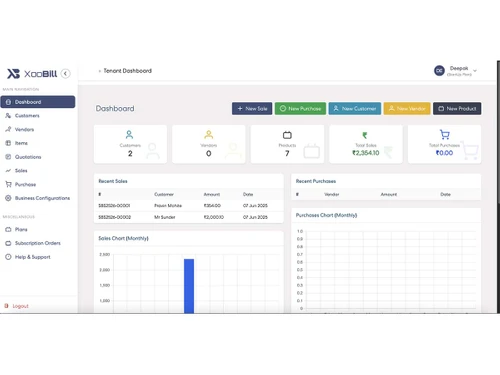Create a New Sale

(x=252, y=108)
